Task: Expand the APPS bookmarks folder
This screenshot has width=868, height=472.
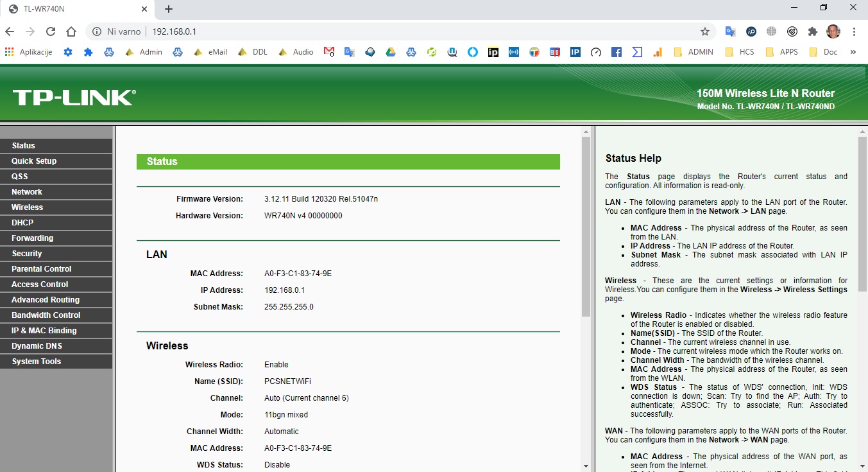Action: pos(782,52)
